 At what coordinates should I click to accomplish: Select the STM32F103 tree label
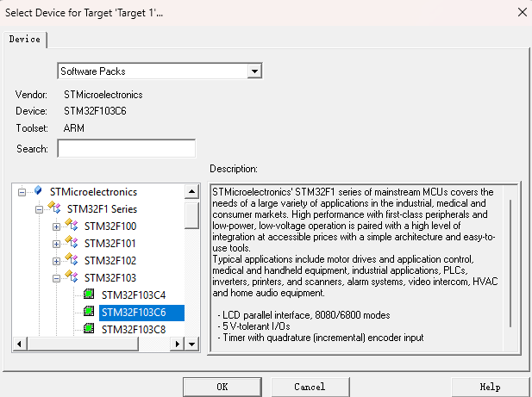pyautogui.click(x=110, y=278)
